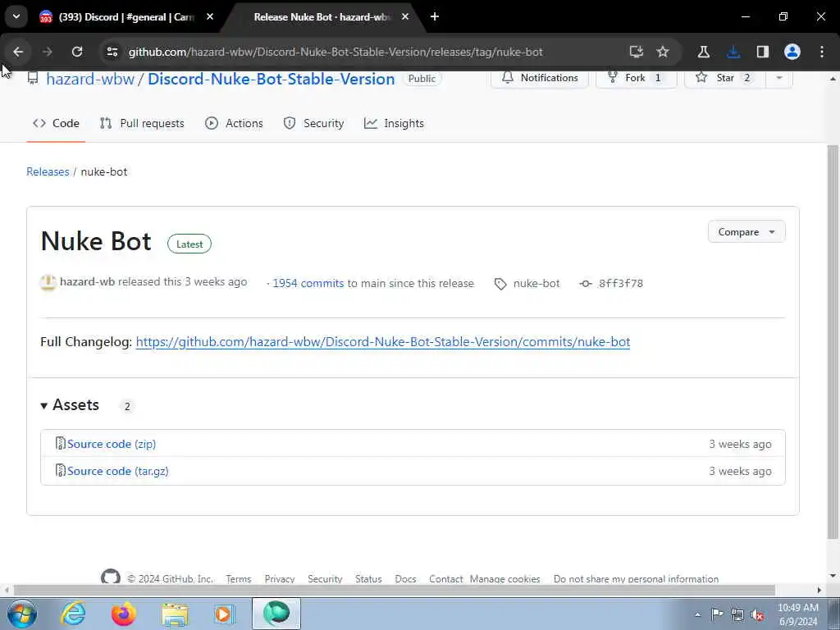840x630 pixels.
Task: Click the nuke-bot tag icon
Action: [500, 284]
